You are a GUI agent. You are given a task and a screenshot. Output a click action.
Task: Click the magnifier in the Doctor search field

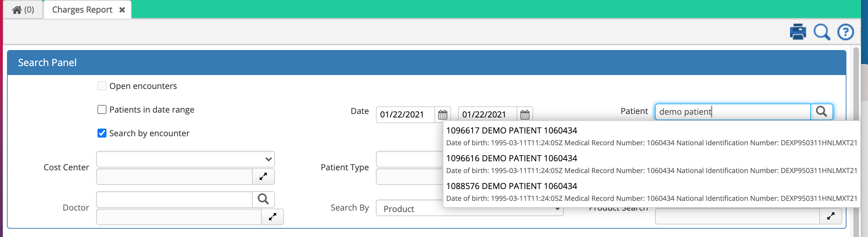click(x=263, y=199)
